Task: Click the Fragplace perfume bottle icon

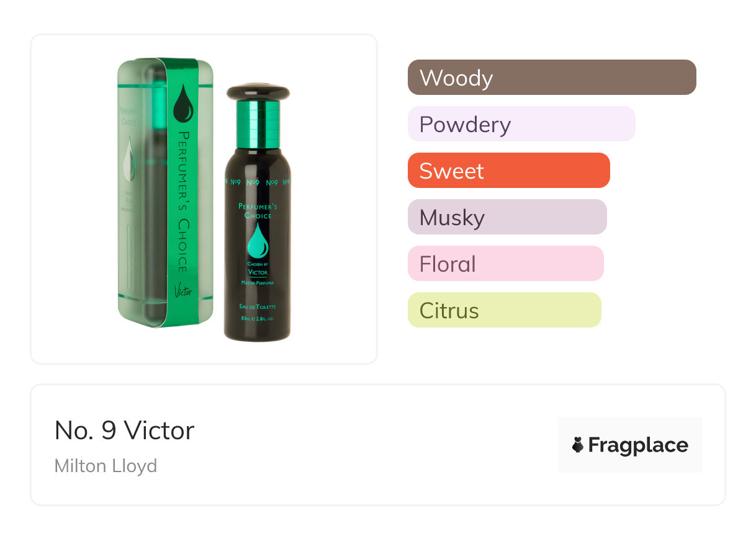Action: point(578,445)
